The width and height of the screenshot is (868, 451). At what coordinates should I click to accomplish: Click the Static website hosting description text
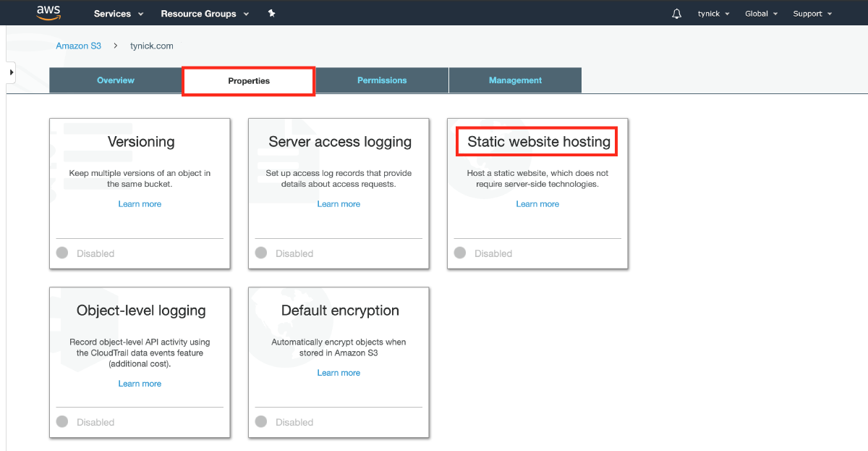pos(537,179)
